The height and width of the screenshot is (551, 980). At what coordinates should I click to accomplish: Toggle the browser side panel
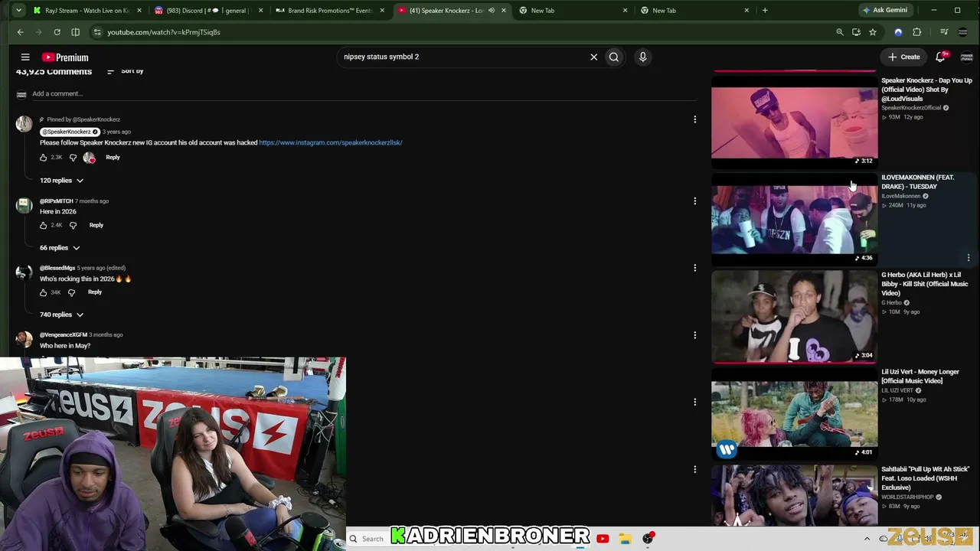pyautogui.click(x=75, y=32)
